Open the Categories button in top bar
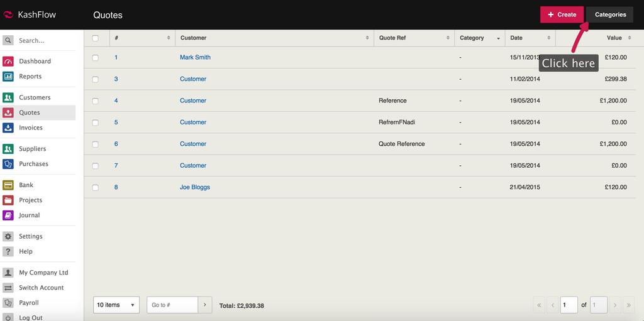The width and height of the screenshot is (644, 321). pos(610,14)
